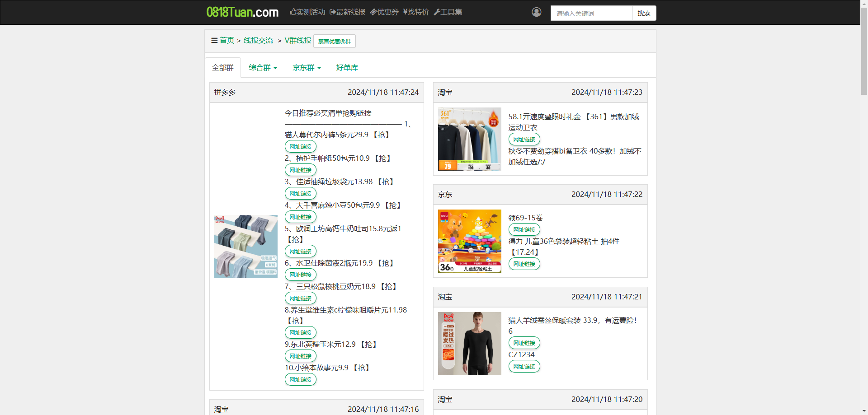
Task: Click timestamp 2024/11/18 11:47:23
Action: click(x=607, y=93)
